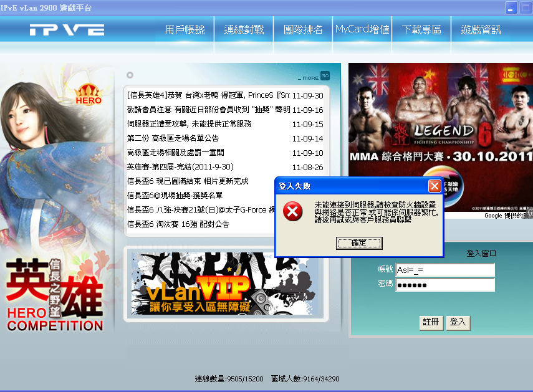Open 第二份 高級區走場名單公告

click(173, 138)
